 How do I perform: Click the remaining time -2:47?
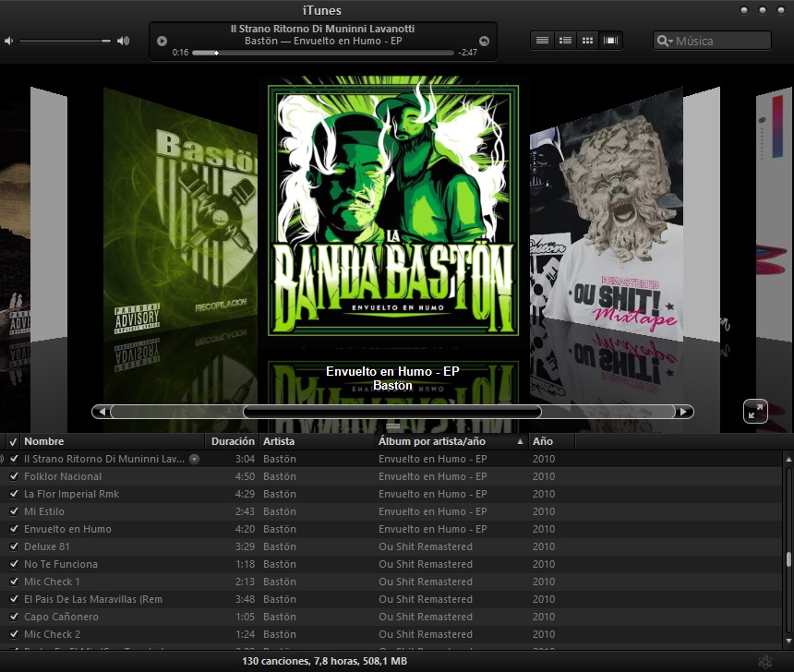coord(467,53)
